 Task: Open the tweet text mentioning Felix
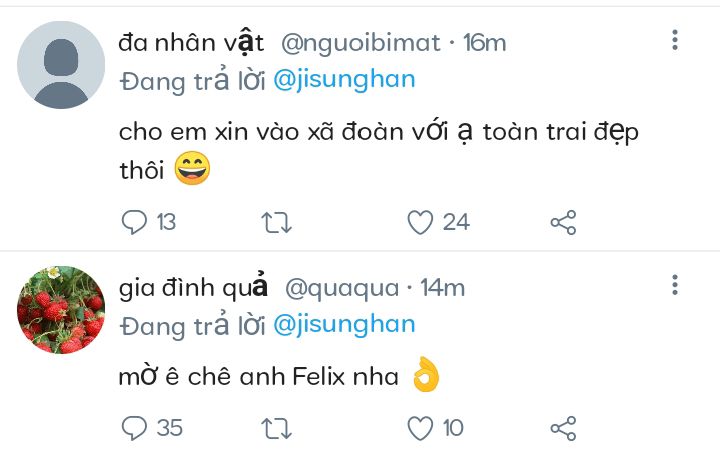point(279,376)
